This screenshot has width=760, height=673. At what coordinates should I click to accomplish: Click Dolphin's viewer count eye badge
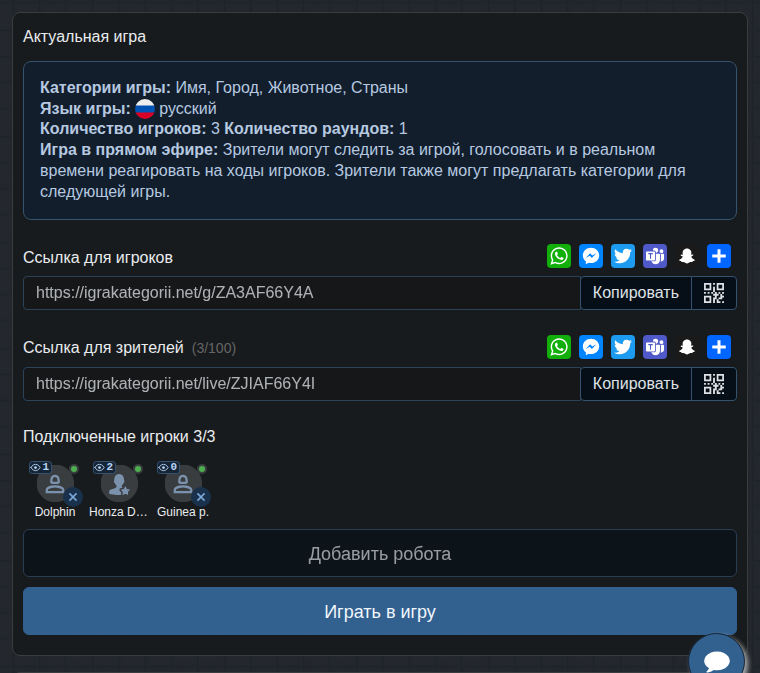40,467
